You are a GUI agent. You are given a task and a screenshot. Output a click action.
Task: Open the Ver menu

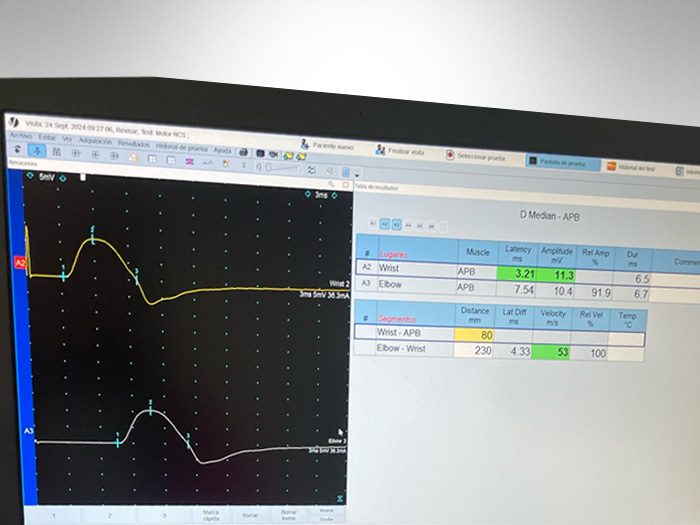pyautogui.click(x=67, y=139)
